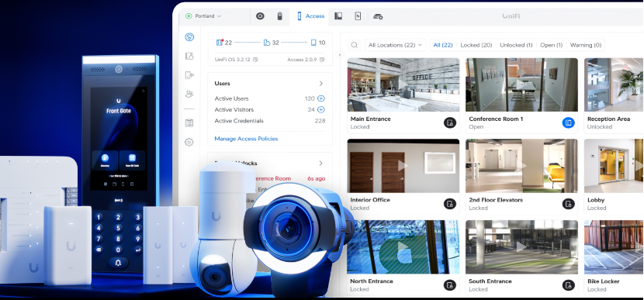Filter doors by Unlocked (1)
The width and height of the screenshot is (644, 300).
[516, 45]
